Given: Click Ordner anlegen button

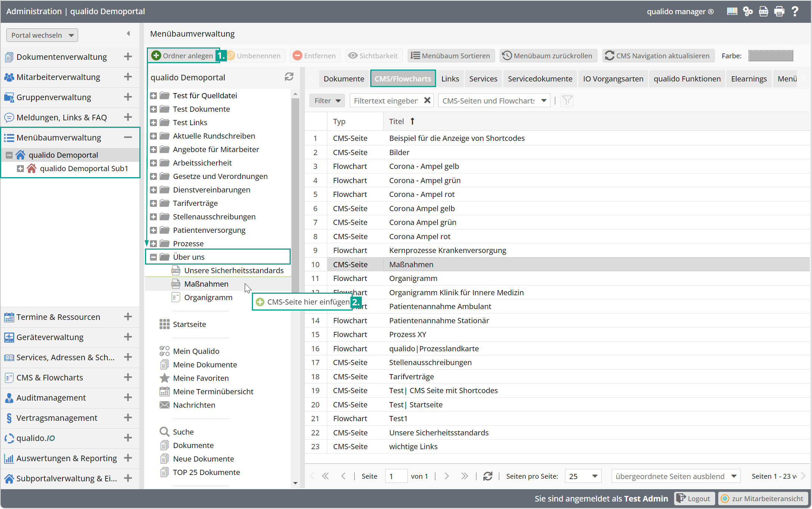Looking at the screenshot, I should 183,56.
